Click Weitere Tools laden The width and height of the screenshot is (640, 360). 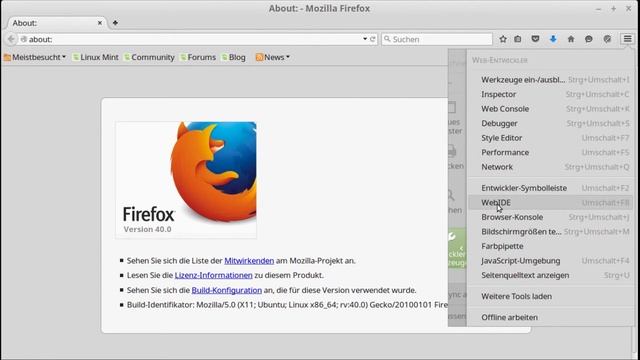550,296
